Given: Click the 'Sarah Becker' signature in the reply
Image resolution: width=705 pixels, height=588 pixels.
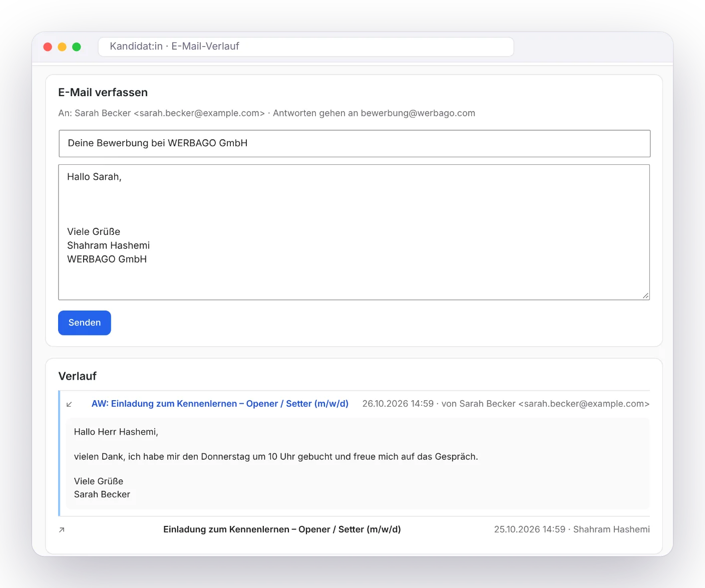Looking at the screenshot, I should click(102, 494).
